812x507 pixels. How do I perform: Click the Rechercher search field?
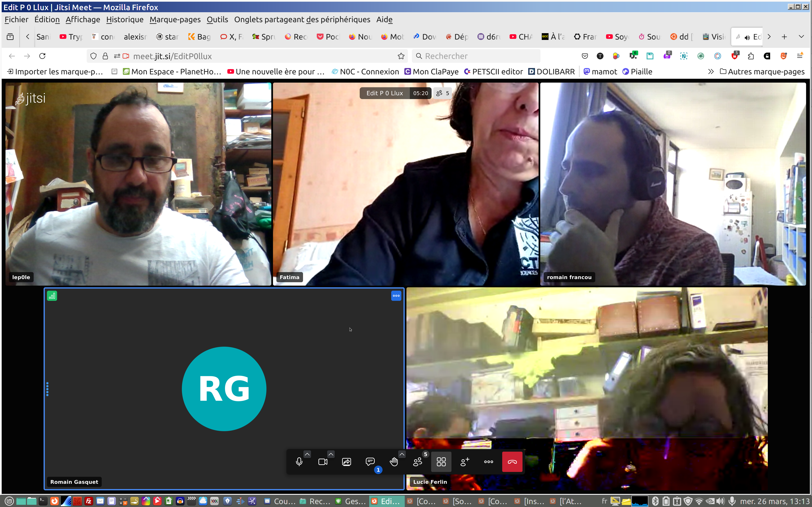coord(476,56)
